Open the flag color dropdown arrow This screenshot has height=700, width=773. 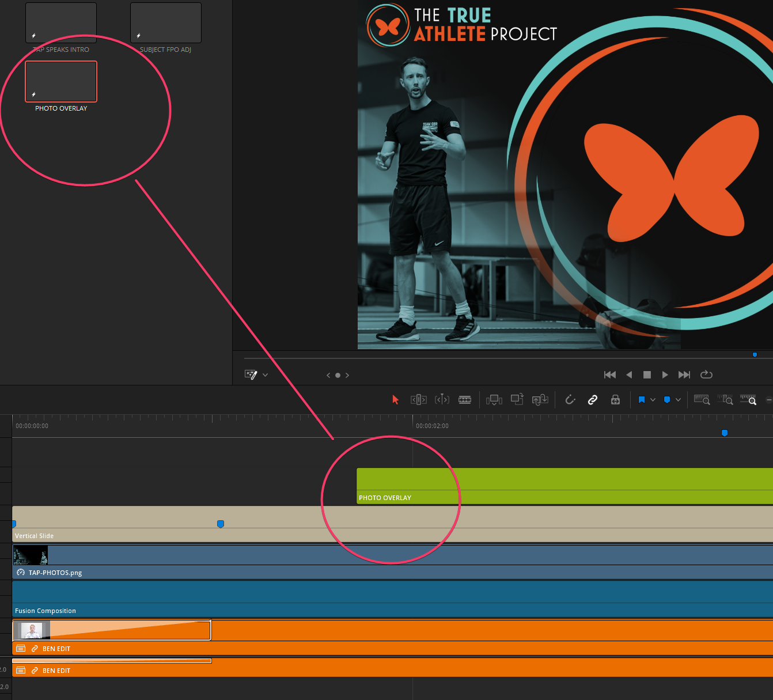point(653,399)
